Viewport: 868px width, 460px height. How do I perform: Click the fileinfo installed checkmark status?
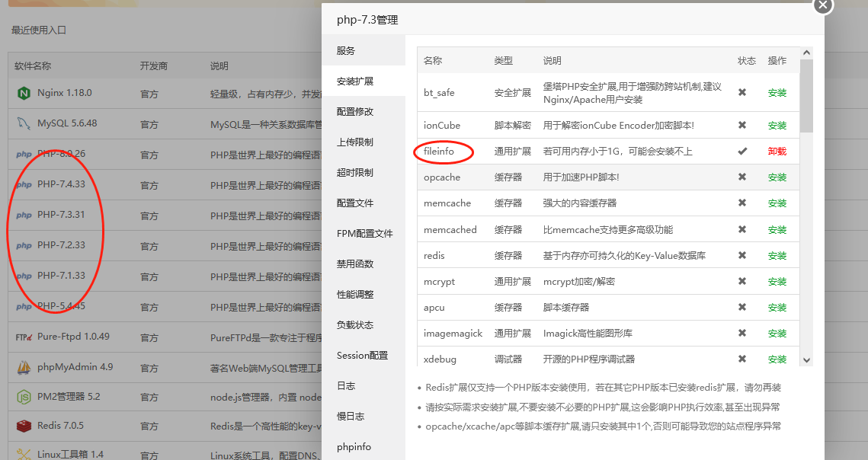(x=742, y=151)
